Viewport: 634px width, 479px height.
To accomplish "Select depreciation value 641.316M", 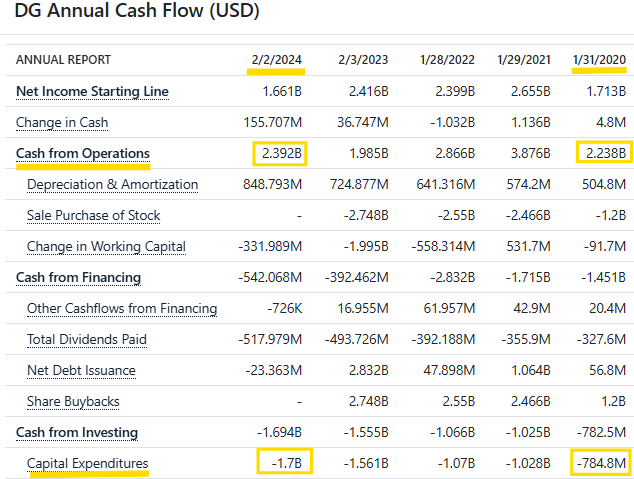I will point(446,184).
